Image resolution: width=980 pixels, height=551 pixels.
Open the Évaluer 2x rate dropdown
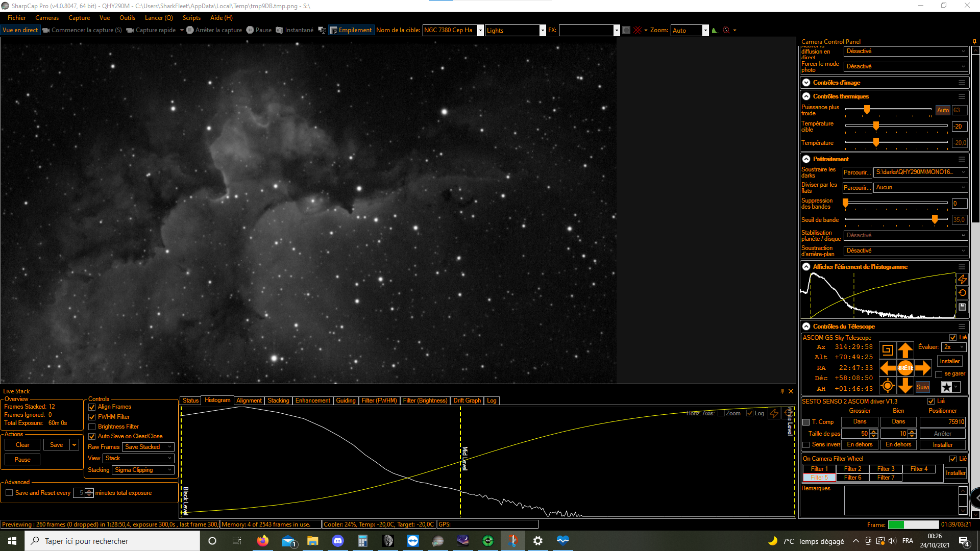(x=953, y=347)
